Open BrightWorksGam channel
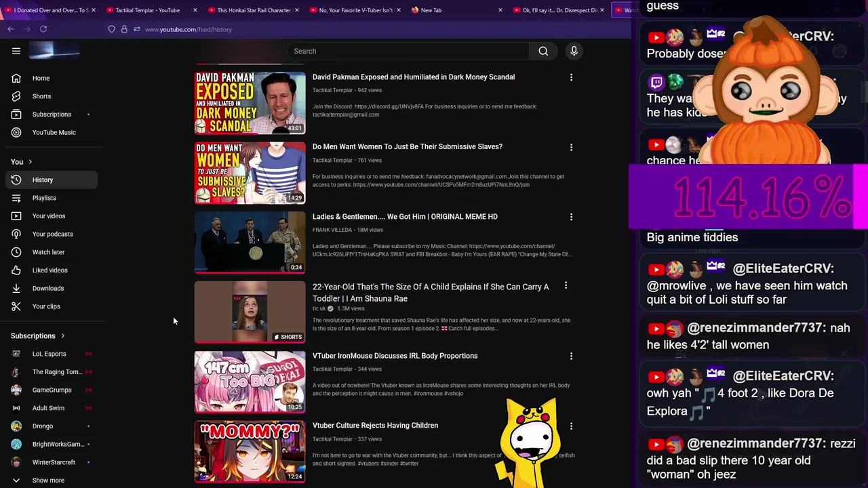This screenshot has width=868, height=488. tap(52, 444)
